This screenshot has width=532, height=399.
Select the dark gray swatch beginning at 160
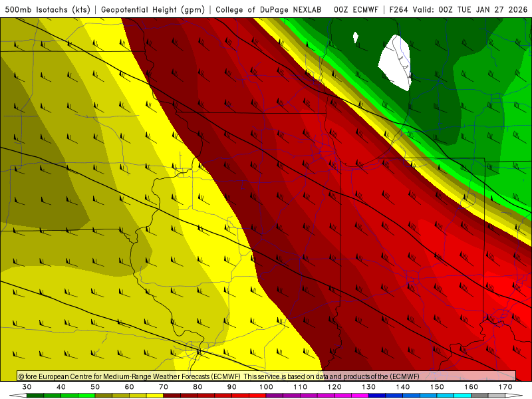pos(479,396)
